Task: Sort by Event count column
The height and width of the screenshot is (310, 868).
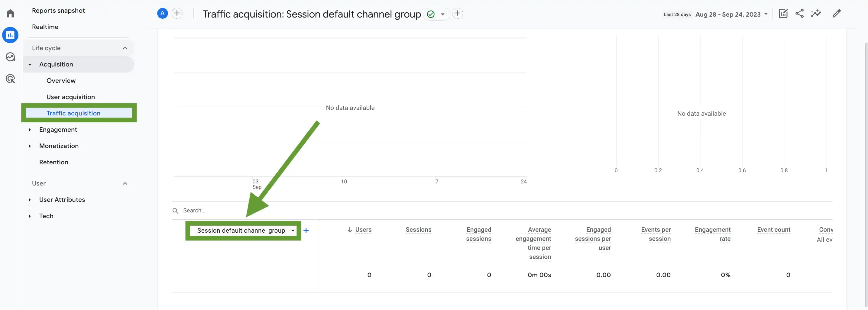Action: 774,230
